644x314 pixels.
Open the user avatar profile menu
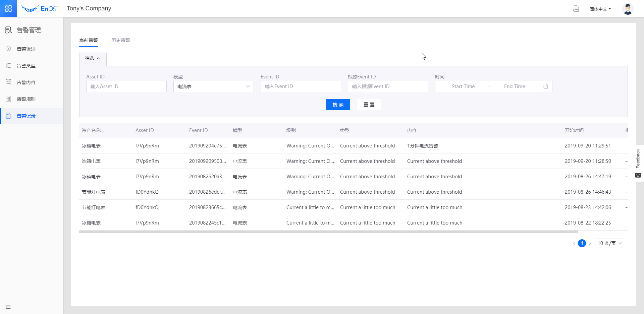[628, 9]
